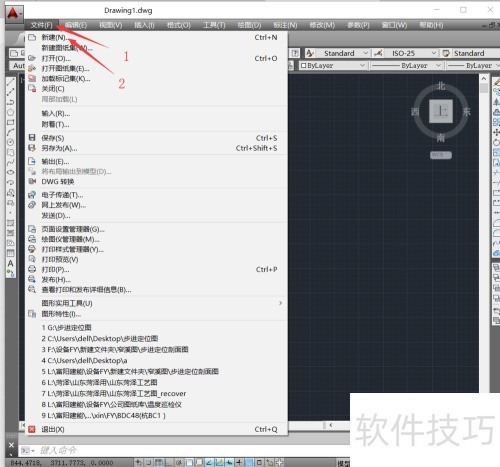Screen dimensions: 500x467
Task: Click the text style icon beside Standard
Action: click(x=310, y=53)
